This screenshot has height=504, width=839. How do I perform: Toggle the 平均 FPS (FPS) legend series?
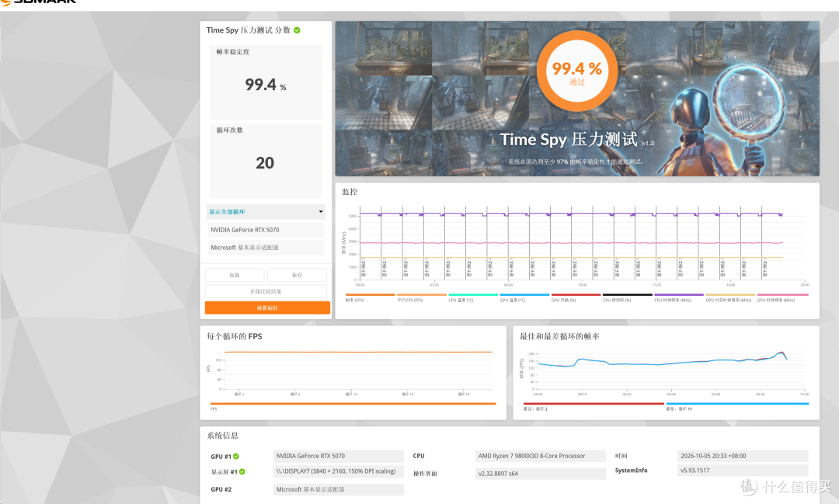tap(421, 297)
